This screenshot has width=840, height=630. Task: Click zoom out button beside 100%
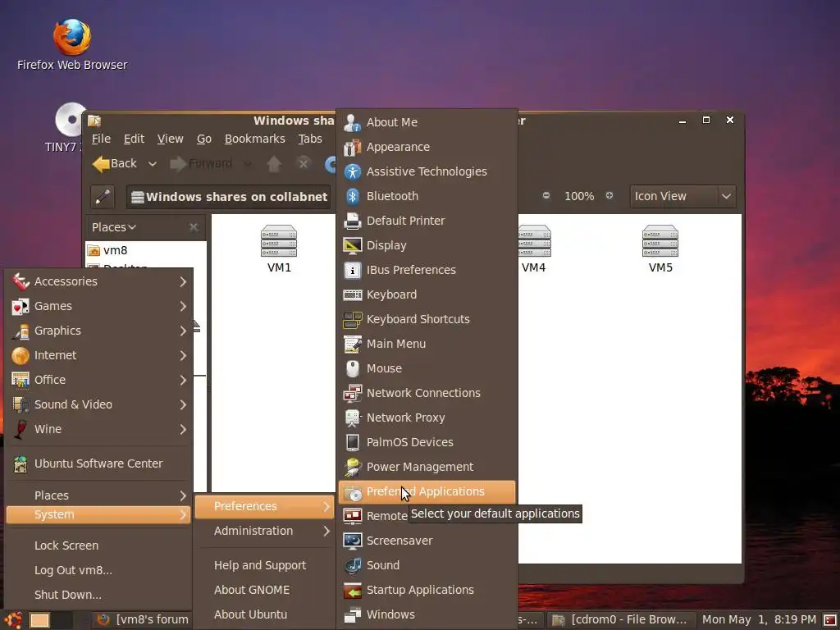(x=546, y=196)
